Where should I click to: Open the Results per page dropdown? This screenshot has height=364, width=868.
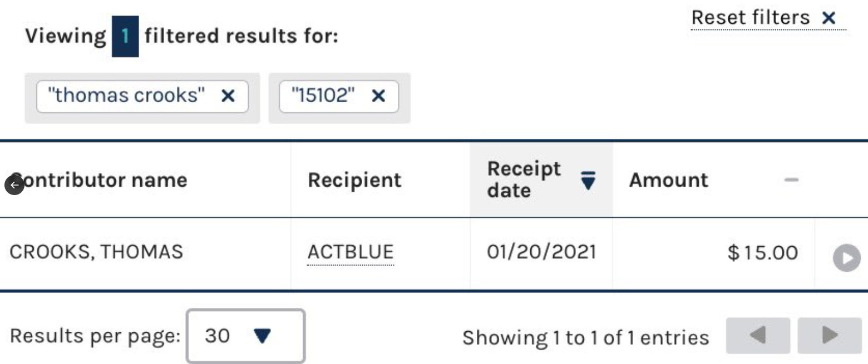click(245, 336)
